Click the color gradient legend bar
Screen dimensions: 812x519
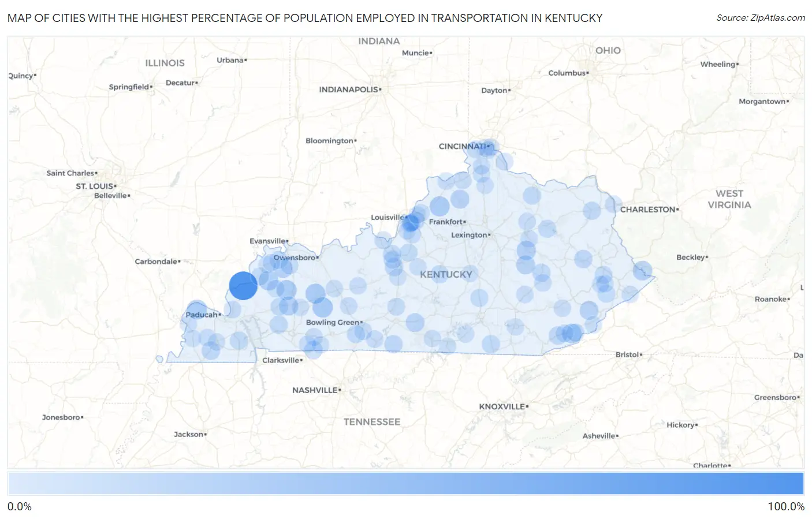(406, 484)
